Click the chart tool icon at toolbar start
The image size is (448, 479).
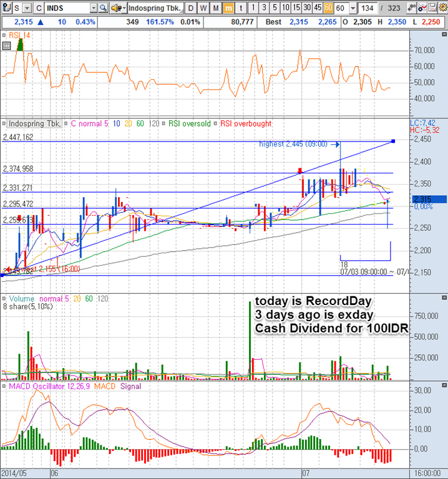pyautogui.click(x=7, y=8)
